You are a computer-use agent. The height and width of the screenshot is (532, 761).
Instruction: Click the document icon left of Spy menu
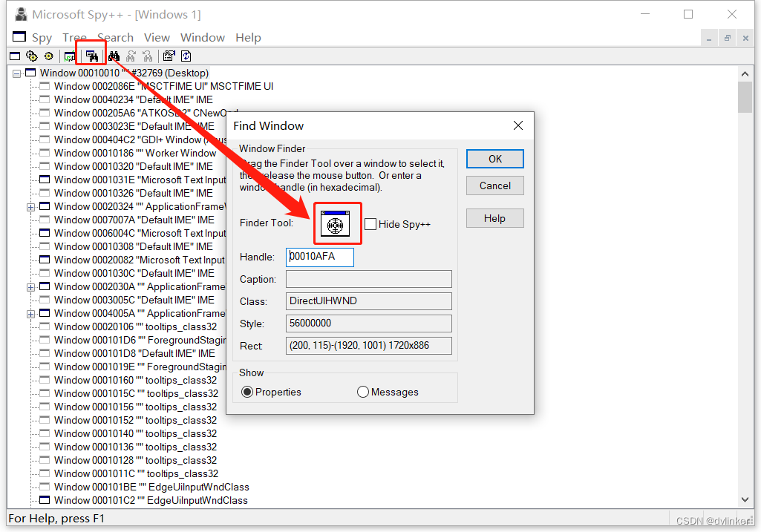pos(19,37)
